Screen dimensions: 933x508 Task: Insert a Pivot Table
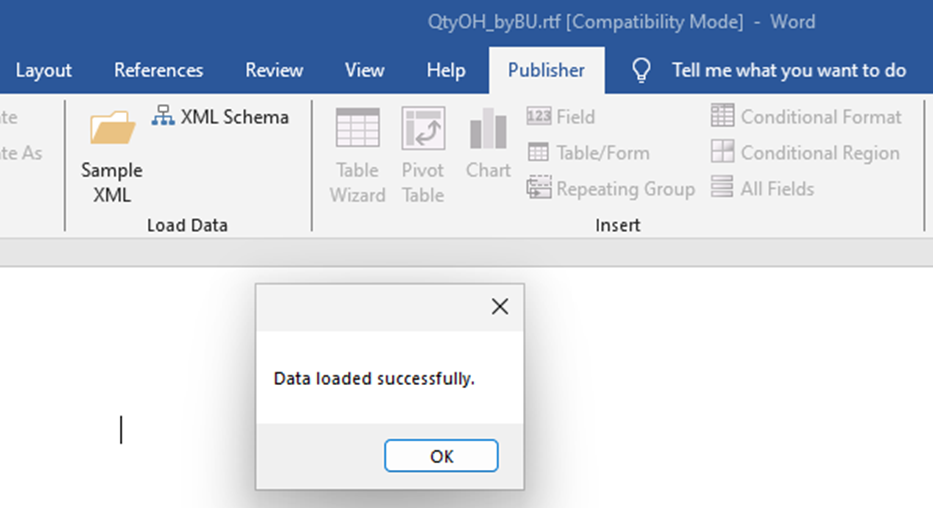click(x=423, y=156)
